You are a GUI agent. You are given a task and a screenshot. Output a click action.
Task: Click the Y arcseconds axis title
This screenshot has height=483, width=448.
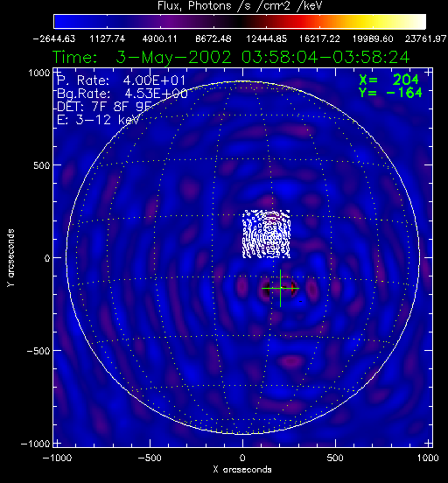point(10,258)
